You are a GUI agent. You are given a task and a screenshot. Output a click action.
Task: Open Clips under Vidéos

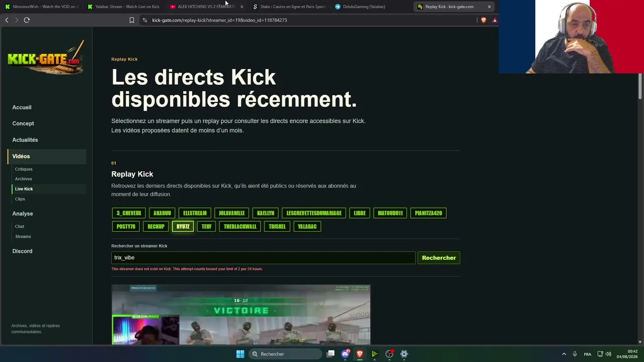(20, 199)
